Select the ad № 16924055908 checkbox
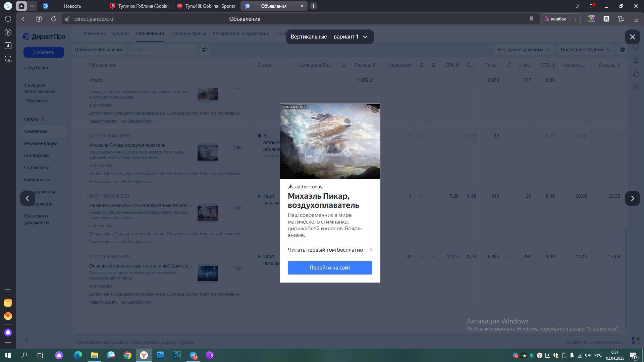Image resolution: width=644 pixels, height=362 pixels. tap(78, 256)
